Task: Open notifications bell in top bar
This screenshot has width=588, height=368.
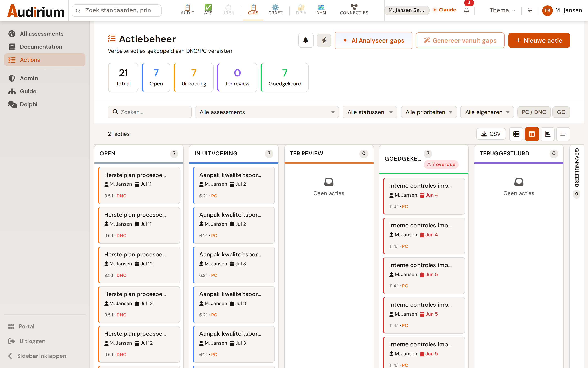Action: tap(466, 10)
